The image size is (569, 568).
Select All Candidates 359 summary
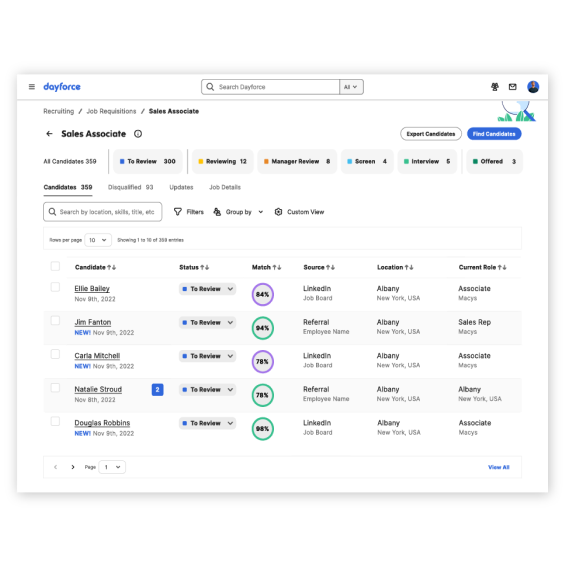pos(70,161)
